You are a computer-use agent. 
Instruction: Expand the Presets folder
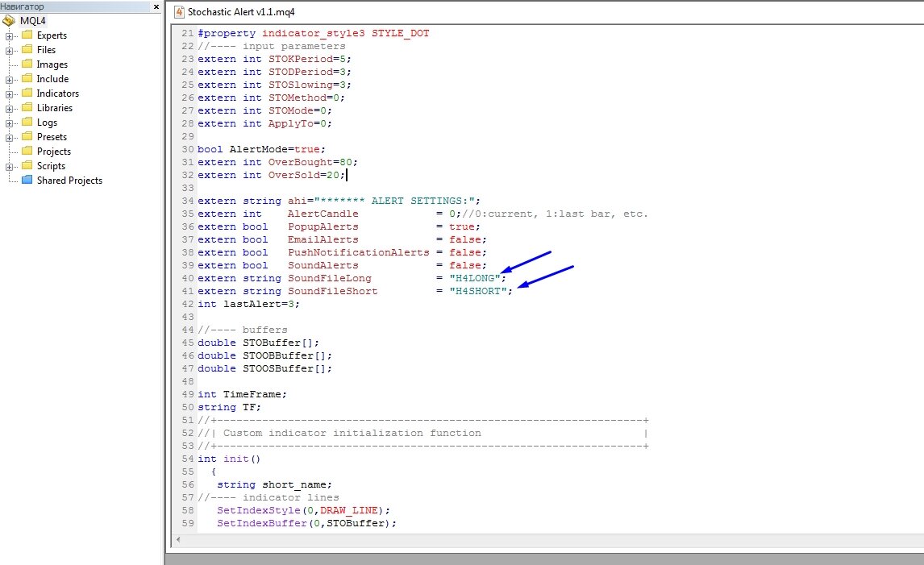9,138
